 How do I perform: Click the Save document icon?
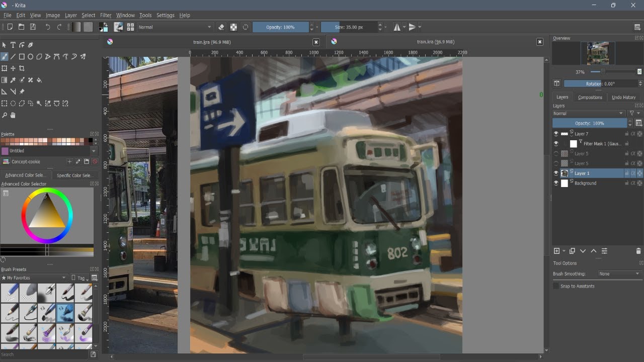pos(33,27)
